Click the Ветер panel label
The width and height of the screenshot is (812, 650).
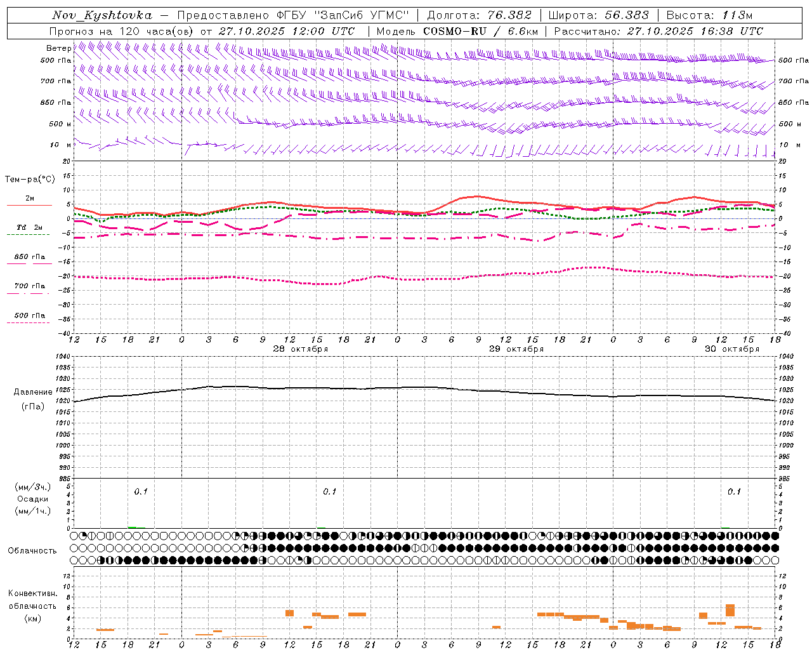click(x=58, y=48)
